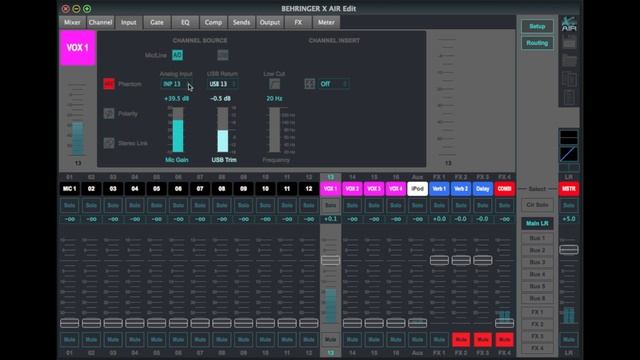Select the Mic/Line A/D source icon
This screenshot has height=360, width=640.
pyautogui.click(x=177, y=55)
